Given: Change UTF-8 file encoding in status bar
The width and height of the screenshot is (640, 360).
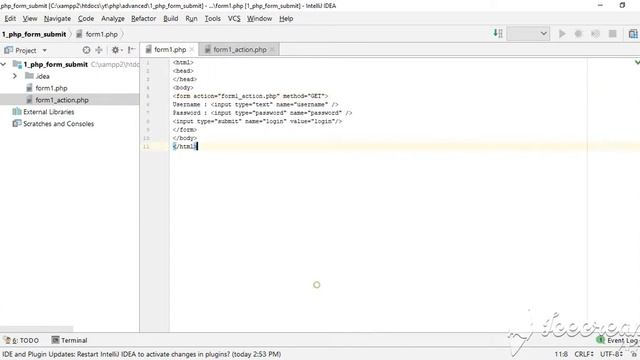Looking at the screenshot, I should (611, 354).
